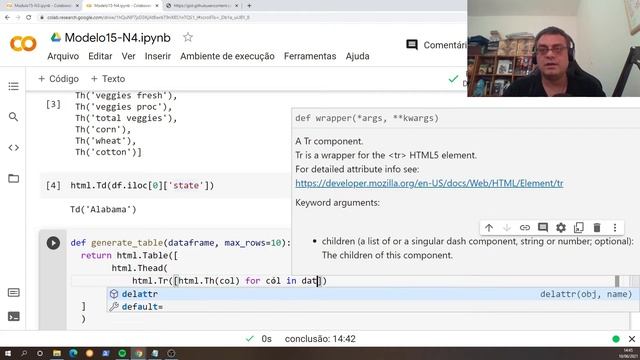Open the search sidebar icon
Screen dimensions: 640x360
pyautogui.click(x=13, y=117)
